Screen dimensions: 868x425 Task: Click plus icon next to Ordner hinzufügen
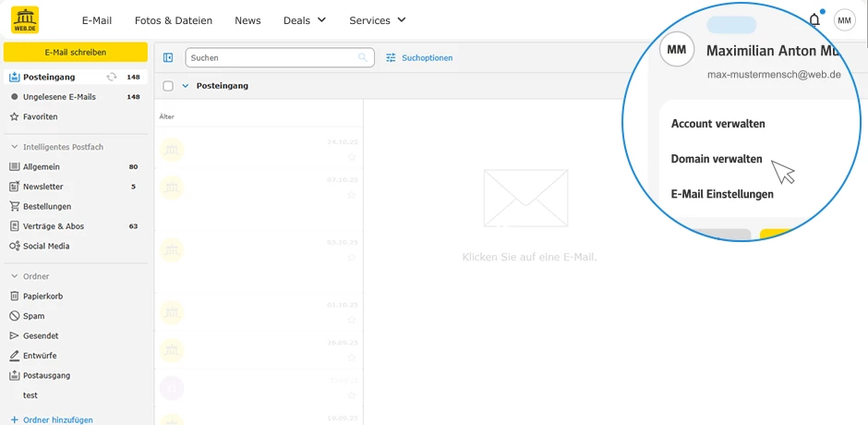[x=15, y=420]
